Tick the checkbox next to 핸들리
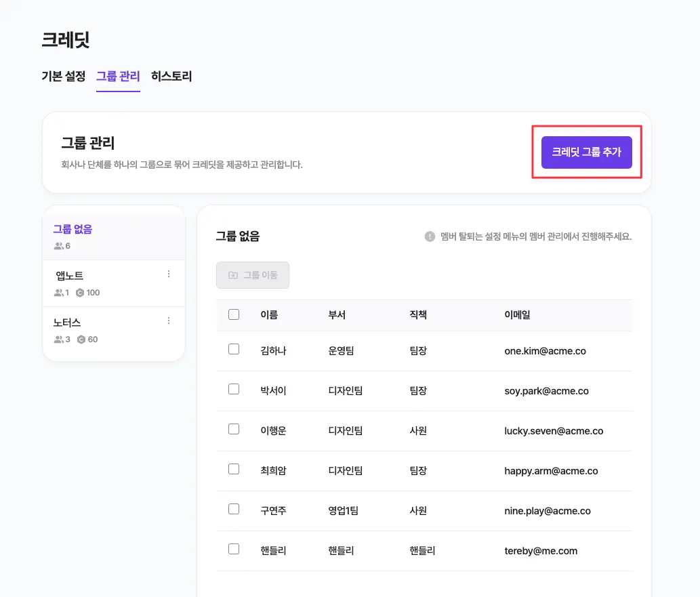The width and height of the screenshot is (700, 597). tap(234, 549)
